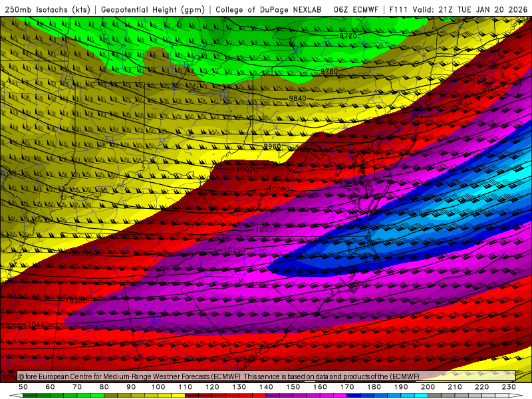532x399 pixels.
Task: Click the '250mb Isotachs (kts)' title text
Action: [x=47, y=9]
